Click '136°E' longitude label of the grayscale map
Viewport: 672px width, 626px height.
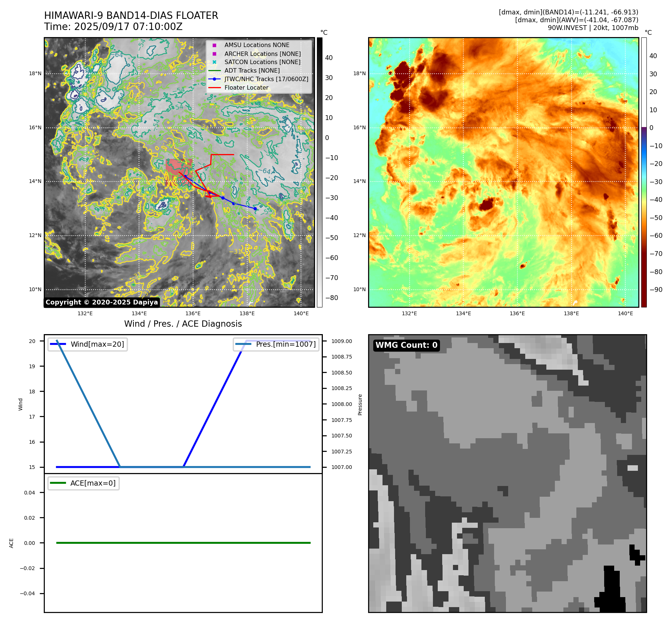pos(193,314)
